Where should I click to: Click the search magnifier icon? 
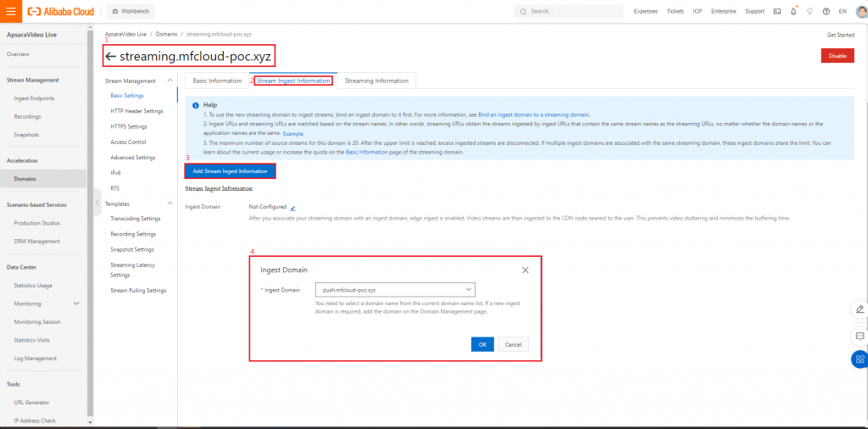(524, 11)
